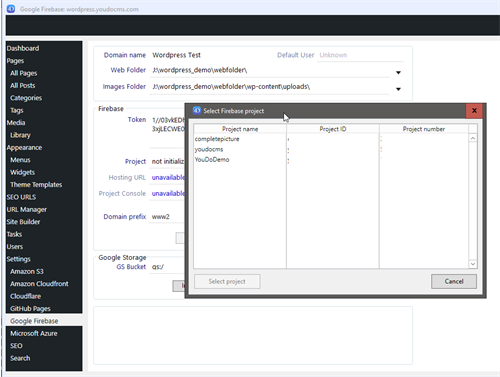The height and width of the screenshot is (377, 500).
Task: Select All Pages menu item
Action: click(x=24, y=73)
